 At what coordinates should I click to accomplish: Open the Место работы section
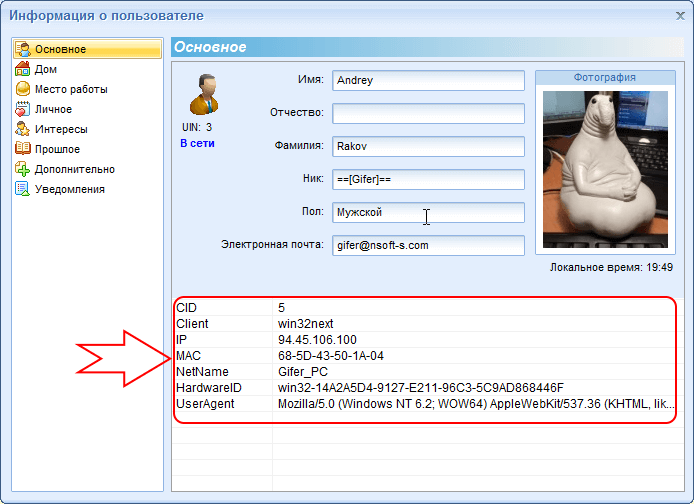click(x=71, y=89)
